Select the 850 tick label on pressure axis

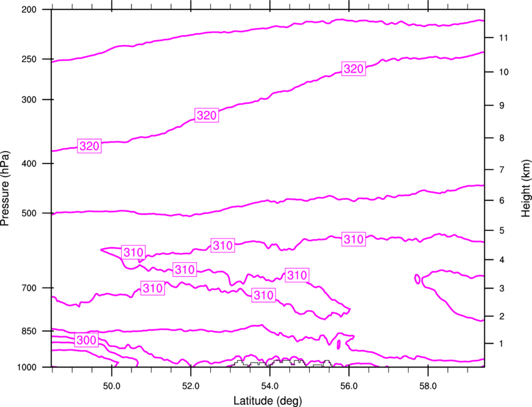tap(29, 331)
